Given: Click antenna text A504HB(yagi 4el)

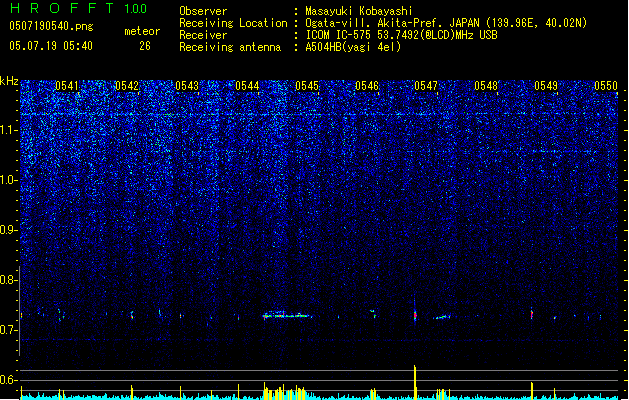Looking at the screenshot, I should tap(353, 47).
